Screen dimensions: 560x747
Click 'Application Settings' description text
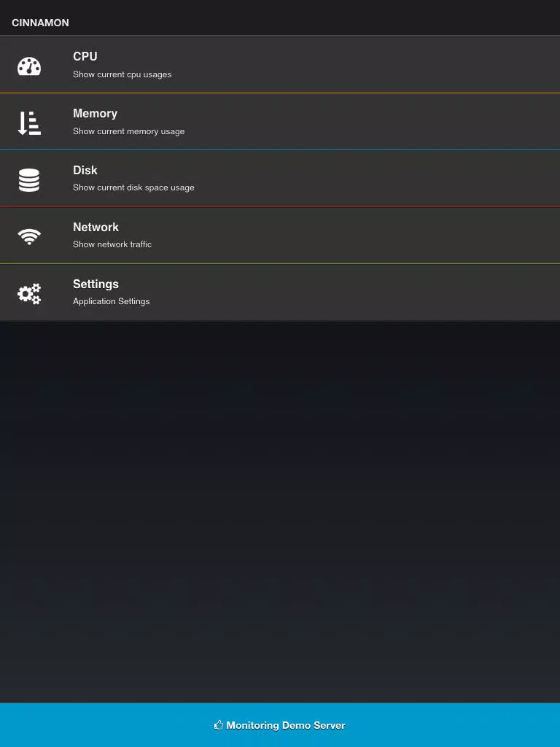pyautogui.click(x=112, y=301)
